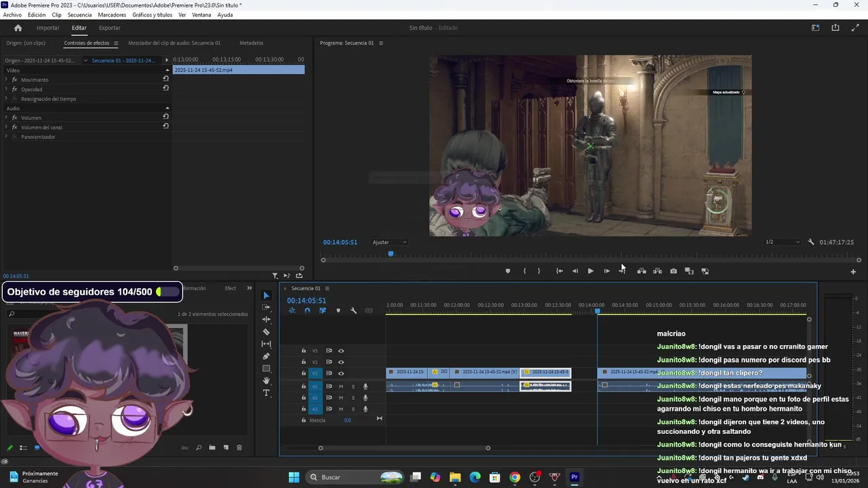Click the timeline playhead timecode 00:14:05:51
Screen dimensions: 868x488
point(307,300)
